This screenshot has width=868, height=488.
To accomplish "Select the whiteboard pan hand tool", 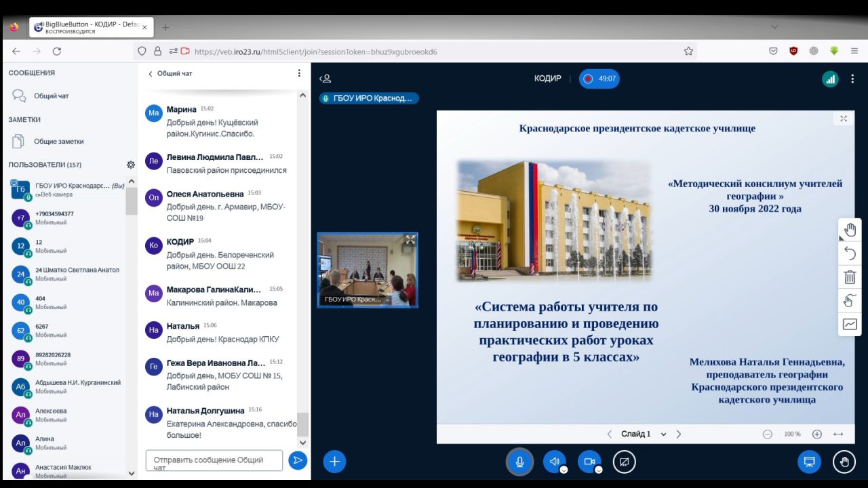I will [x=850, y=230].
